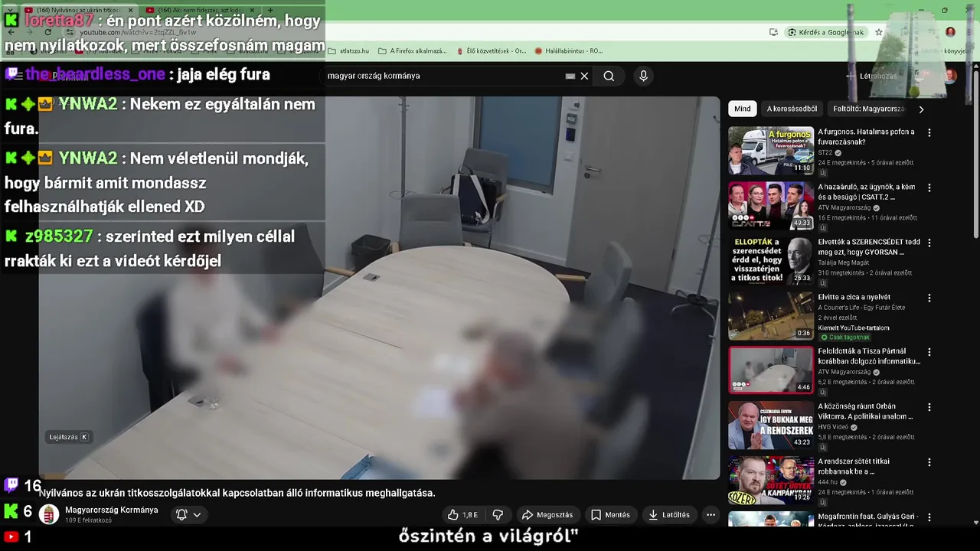Image resolution: width=980 pixels, height=551 pixels.
Task: Open the atlatszo.hu bookmark folder
Action: pyautogui.click(x=349, y=51)
